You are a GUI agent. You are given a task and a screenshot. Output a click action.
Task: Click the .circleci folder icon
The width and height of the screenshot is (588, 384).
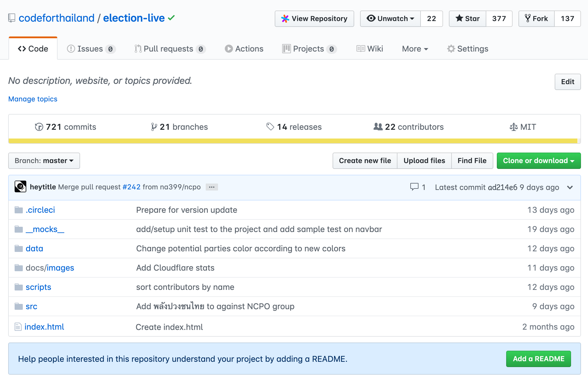pos(19,210)
